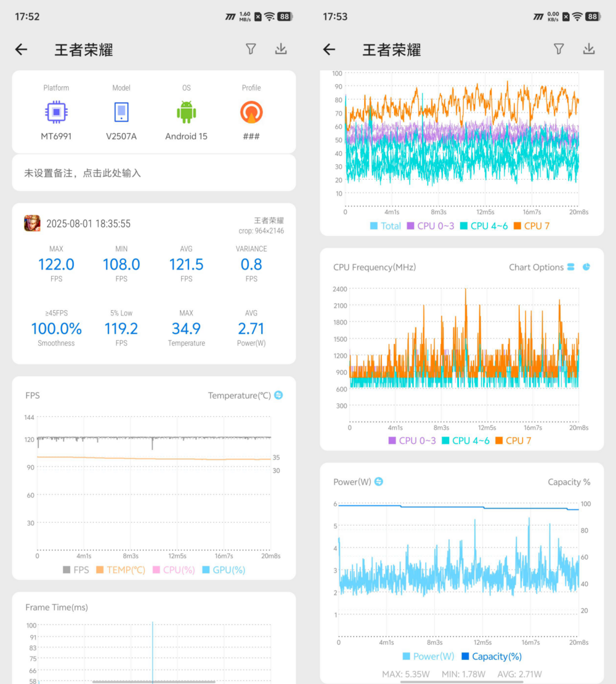
Task: Tap the 119.2 5% Low FPS value
Action: tap(121, 329)
